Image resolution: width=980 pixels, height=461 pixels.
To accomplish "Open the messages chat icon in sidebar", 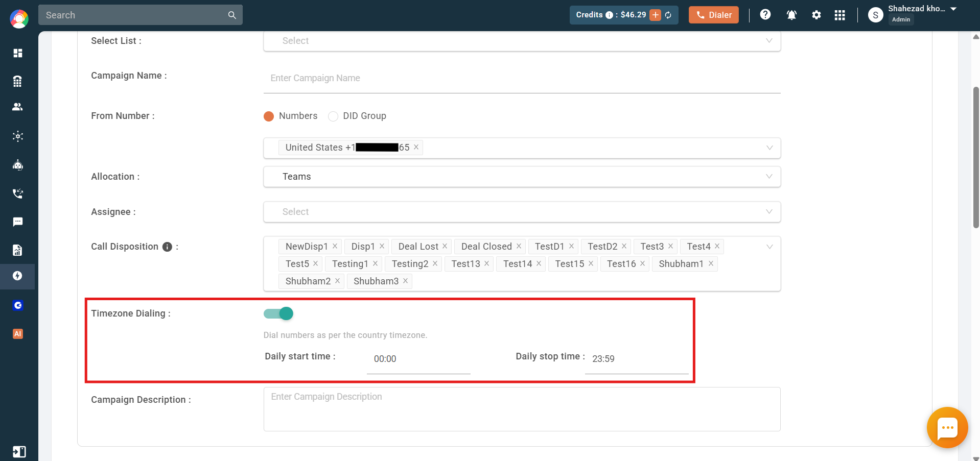I will pyautogui.click(x=18, y=222).
